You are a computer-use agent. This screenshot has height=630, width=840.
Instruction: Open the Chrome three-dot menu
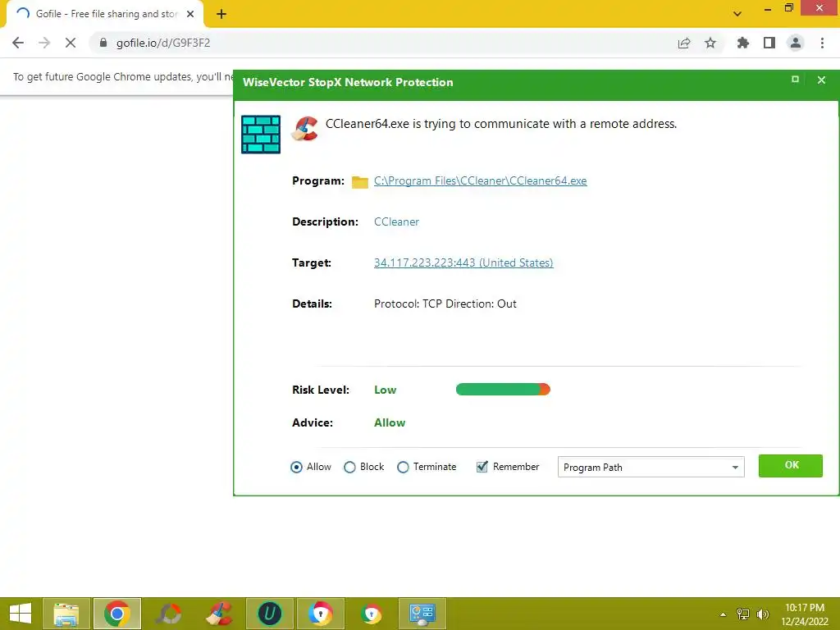[822, 43]
